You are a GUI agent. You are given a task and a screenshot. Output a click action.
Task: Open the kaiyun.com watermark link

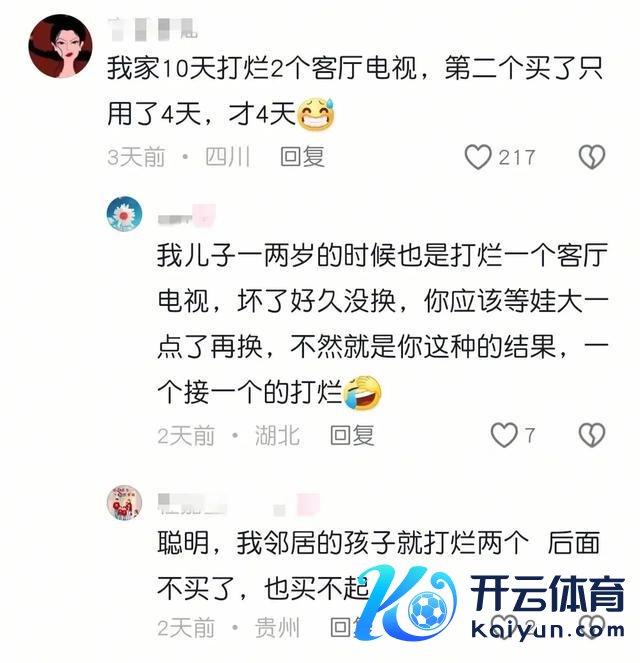tap(547, 630)
